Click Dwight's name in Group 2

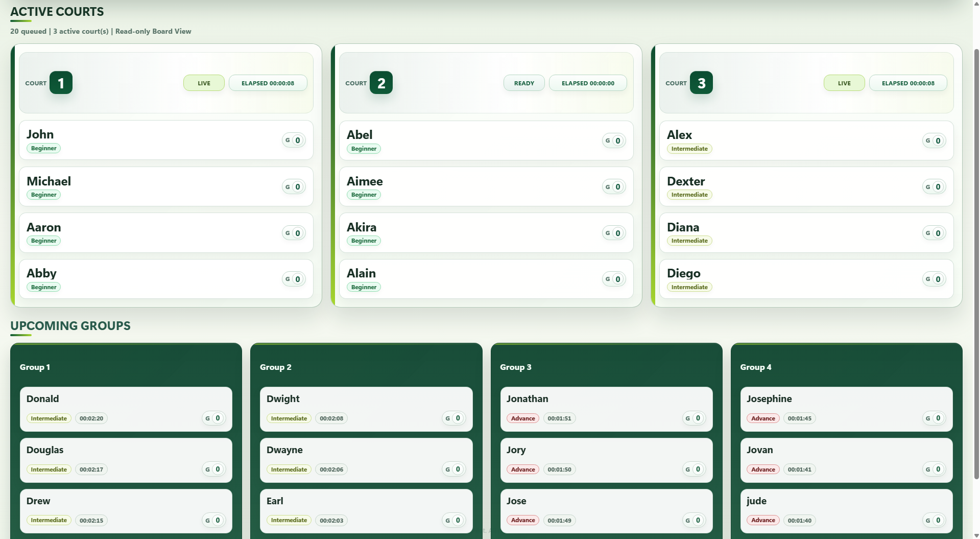283,399
